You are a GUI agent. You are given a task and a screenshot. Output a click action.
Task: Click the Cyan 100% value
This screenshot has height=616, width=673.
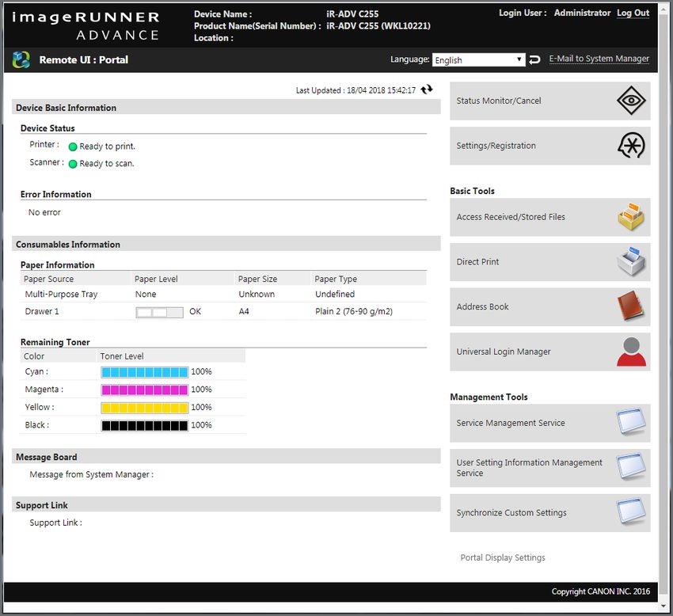click(x=201, y=371)
